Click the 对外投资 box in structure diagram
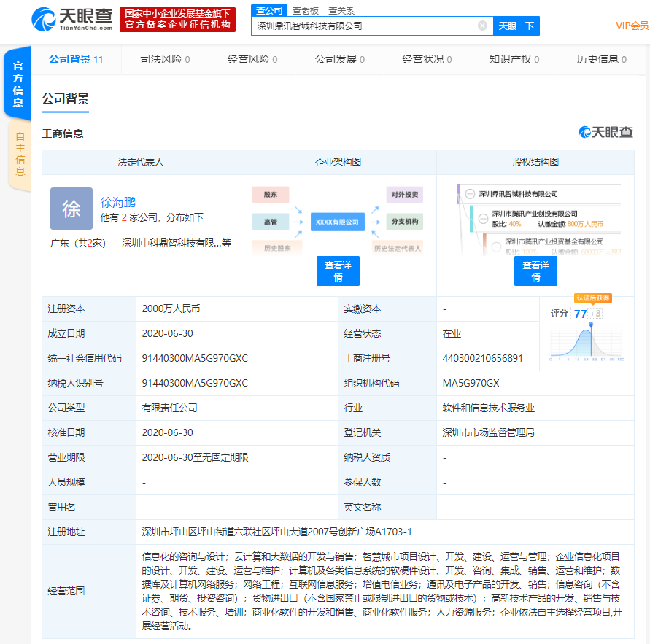The height and width of the screenshot is (644, 650). point(405,194)
